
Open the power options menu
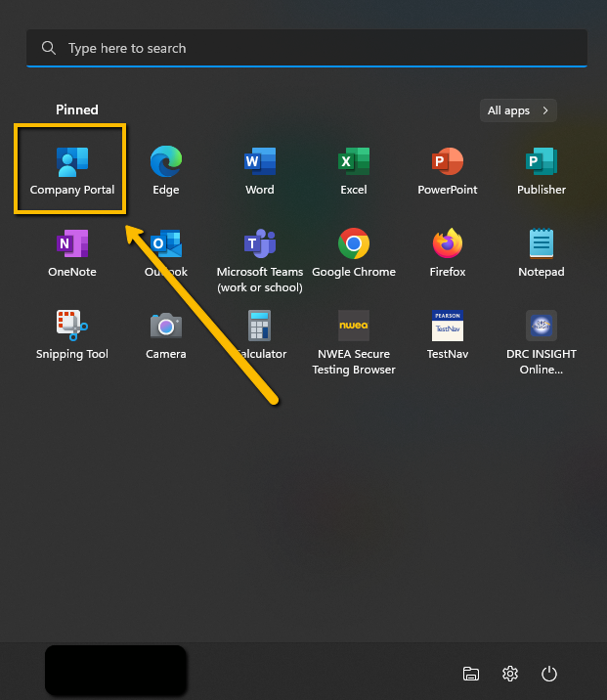coord(549,673)
